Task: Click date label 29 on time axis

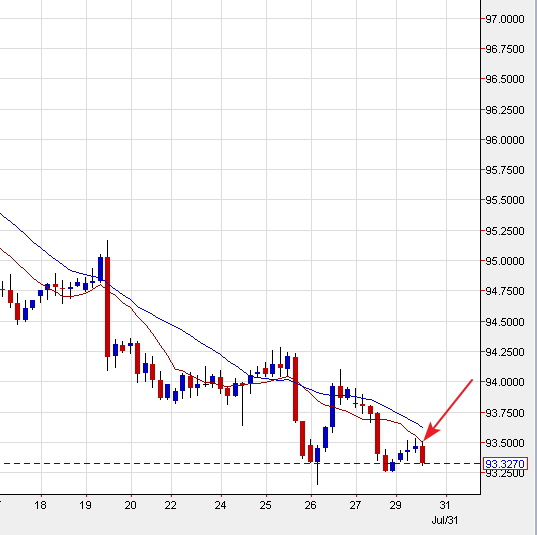Action: point(396,505)
